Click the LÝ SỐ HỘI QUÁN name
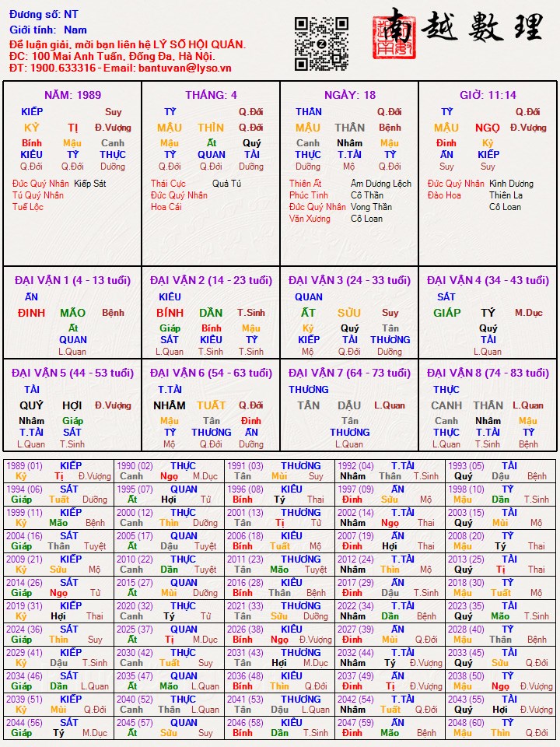 200,44
